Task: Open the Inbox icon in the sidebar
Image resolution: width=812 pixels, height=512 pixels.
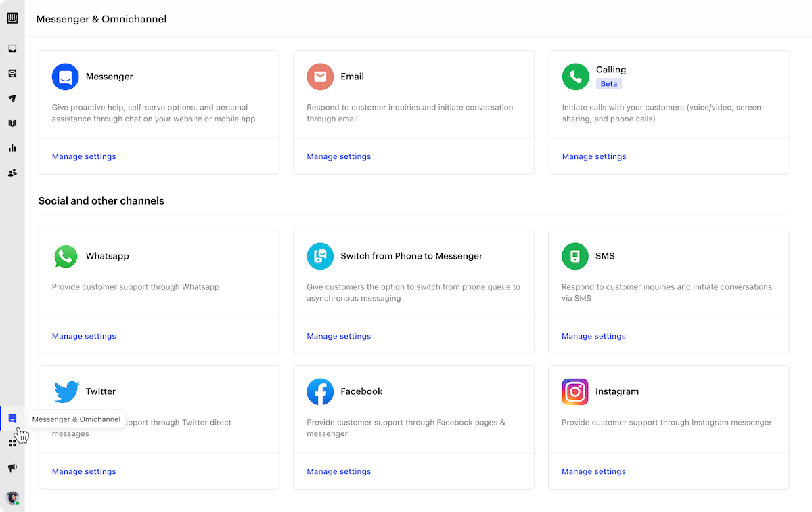Action: [x=12, y=48]
